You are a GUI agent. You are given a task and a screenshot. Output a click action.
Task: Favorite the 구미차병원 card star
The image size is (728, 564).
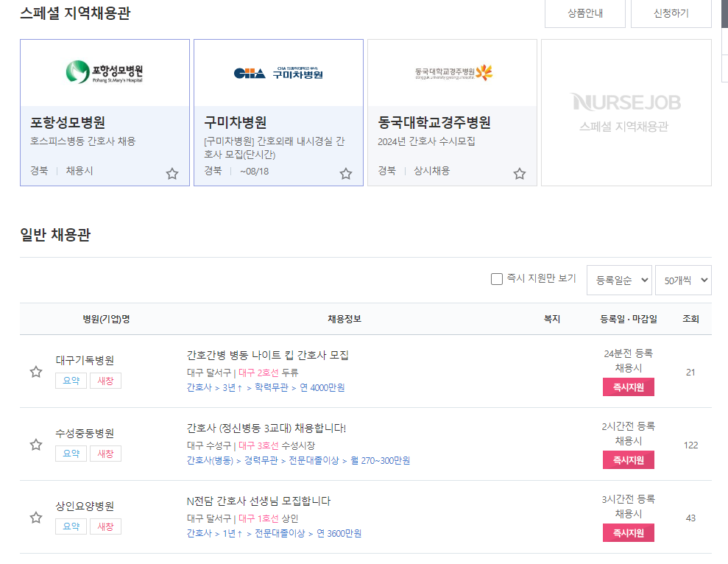coord(346,174)
